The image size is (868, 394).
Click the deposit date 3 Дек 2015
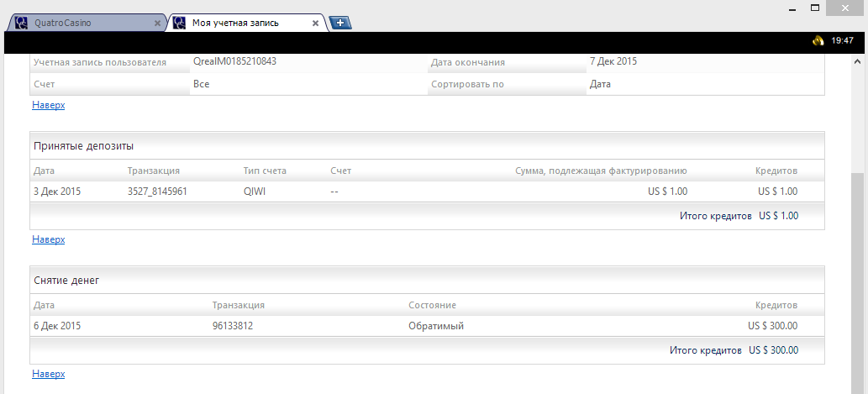pos(57,192)
